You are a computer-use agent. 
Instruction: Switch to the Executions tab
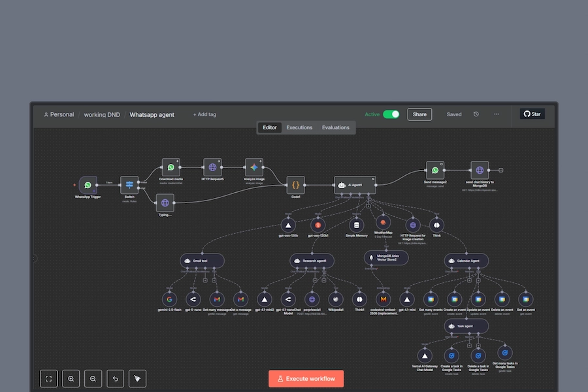[x=299, y=127]
